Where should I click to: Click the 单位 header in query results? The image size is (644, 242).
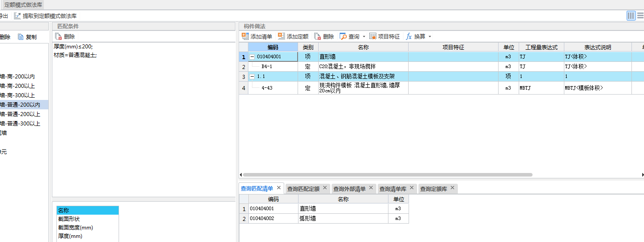point(398,199)
